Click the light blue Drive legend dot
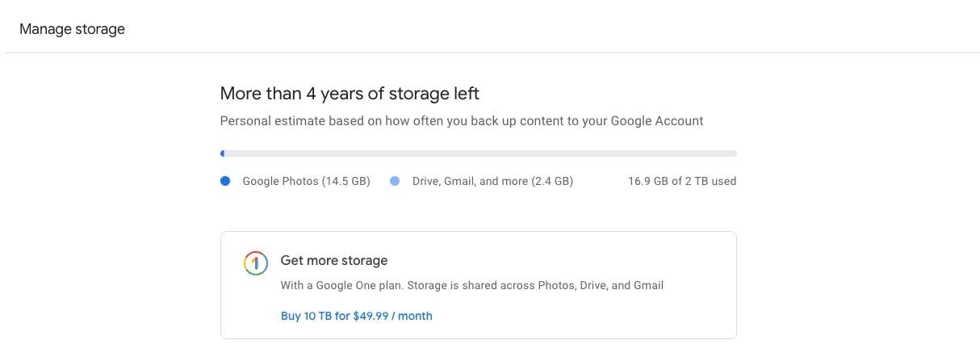 pos(395,182)
